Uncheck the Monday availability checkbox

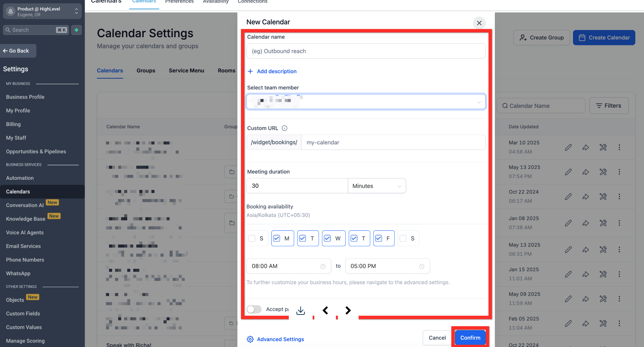click(277, 238)
